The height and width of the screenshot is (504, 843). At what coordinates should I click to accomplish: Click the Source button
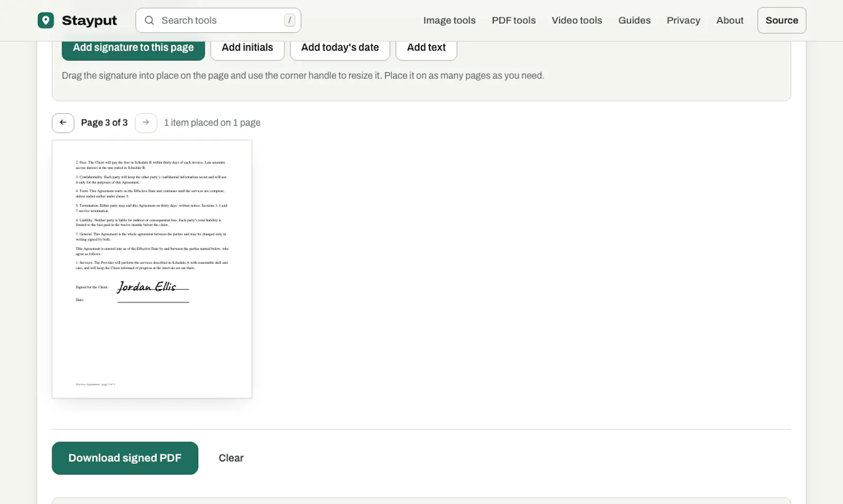click(782, 21)
